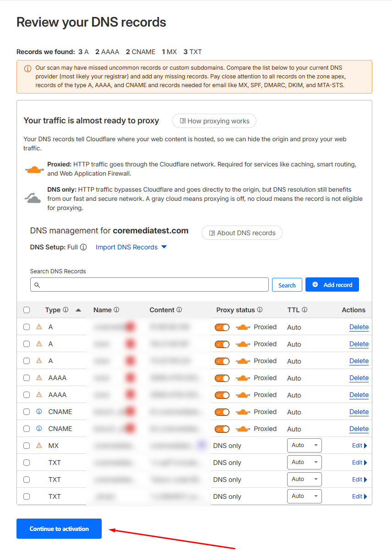392x558 pixels.
Task: Turn off proxy toggle on first A record
Action: pyautogui.click(x=222, y=327)
